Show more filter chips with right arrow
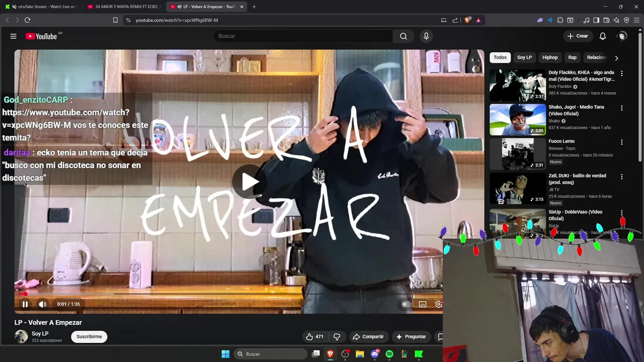Viewport: 644px width, 362px height. 616,58
